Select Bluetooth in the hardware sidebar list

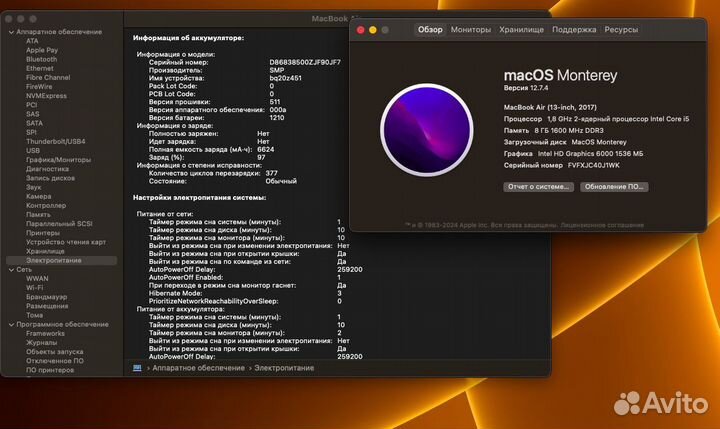[x=41, y=59]
